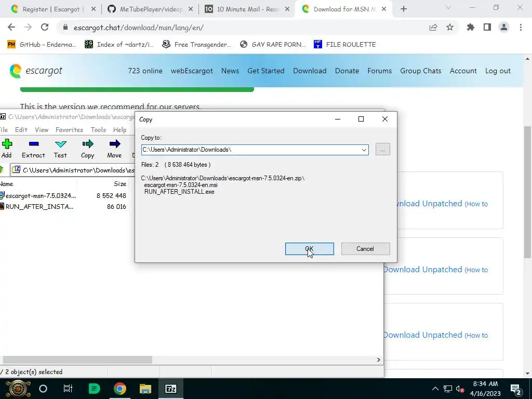Open Cortana search circle on taskbar

pyautogui.click(x=43, y=389)
